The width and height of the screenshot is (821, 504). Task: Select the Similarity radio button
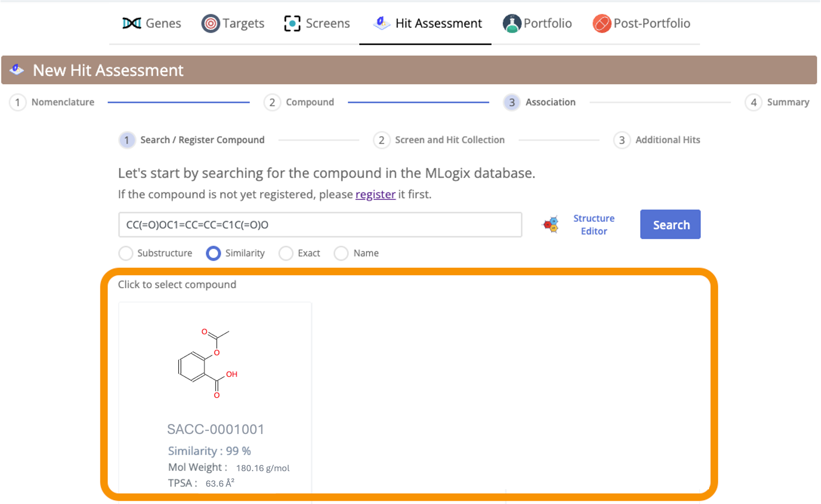(x=213, y=253)
